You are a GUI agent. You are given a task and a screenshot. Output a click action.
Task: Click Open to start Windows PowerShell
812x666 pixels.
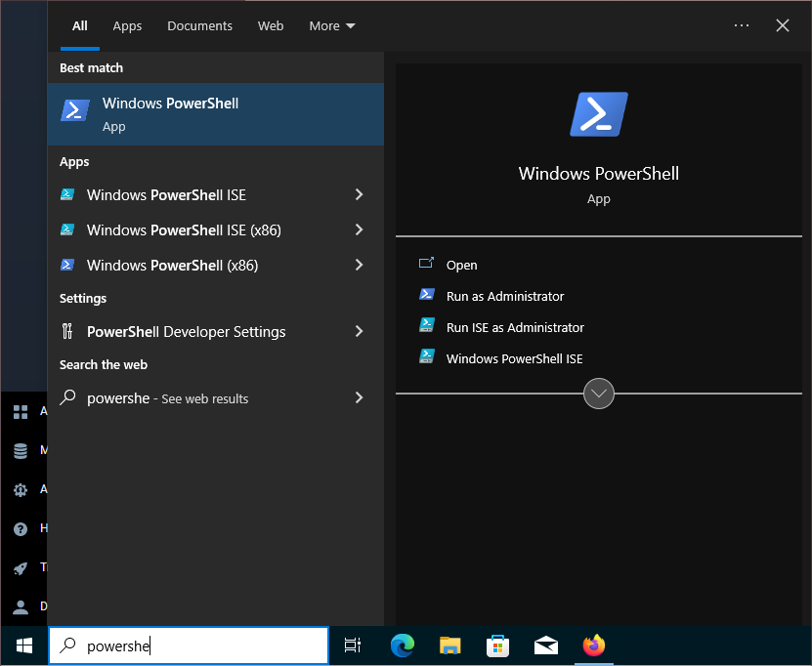(x=461, y=265)
